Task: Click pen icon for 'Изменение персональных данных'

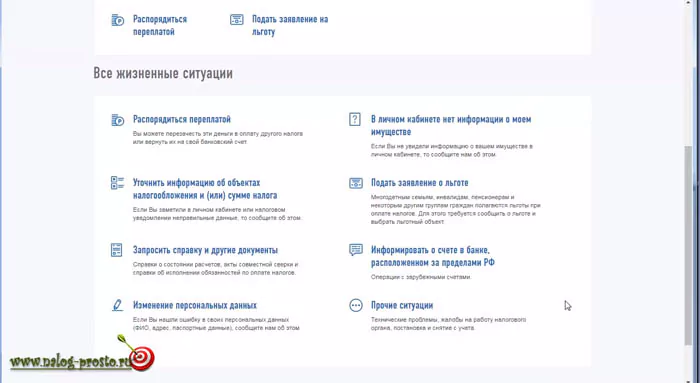Action: pyautogui.click(x=117, y=305)
